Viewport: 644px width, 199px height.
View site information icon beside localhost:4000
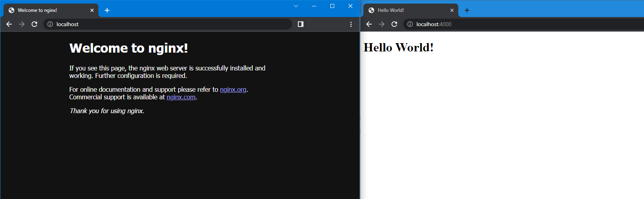[410, 24]
